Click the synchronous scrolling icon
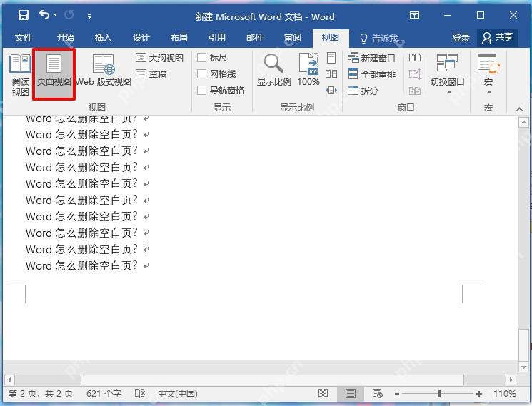The width and height of the screenshot is (532, 406). [415, 74]
